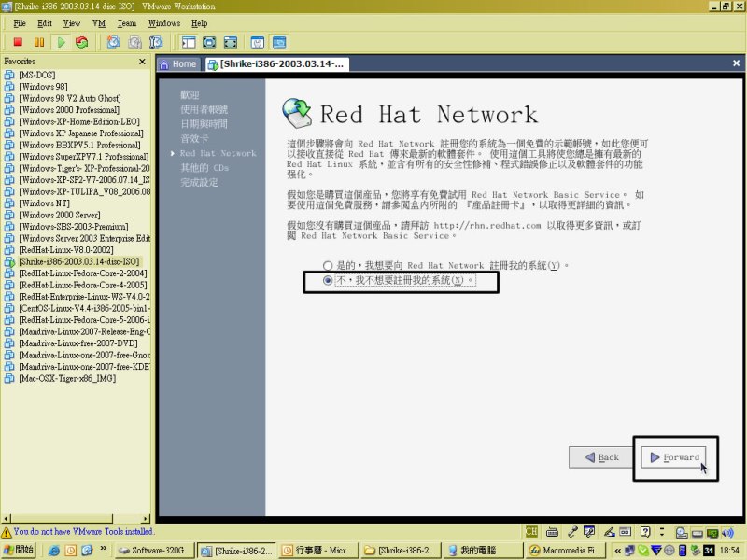Click the Reset VM toolbar icon
This screenshot has height=560, width=747.
82,42
